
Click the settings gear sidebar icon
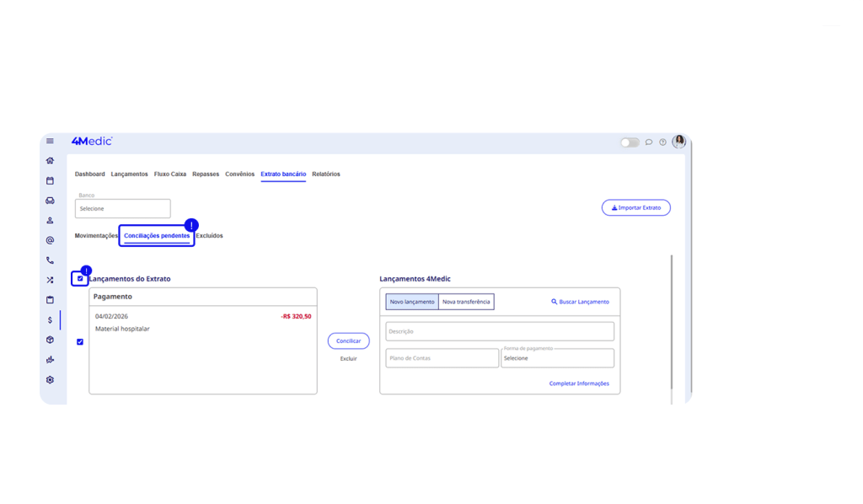[50, 380]
